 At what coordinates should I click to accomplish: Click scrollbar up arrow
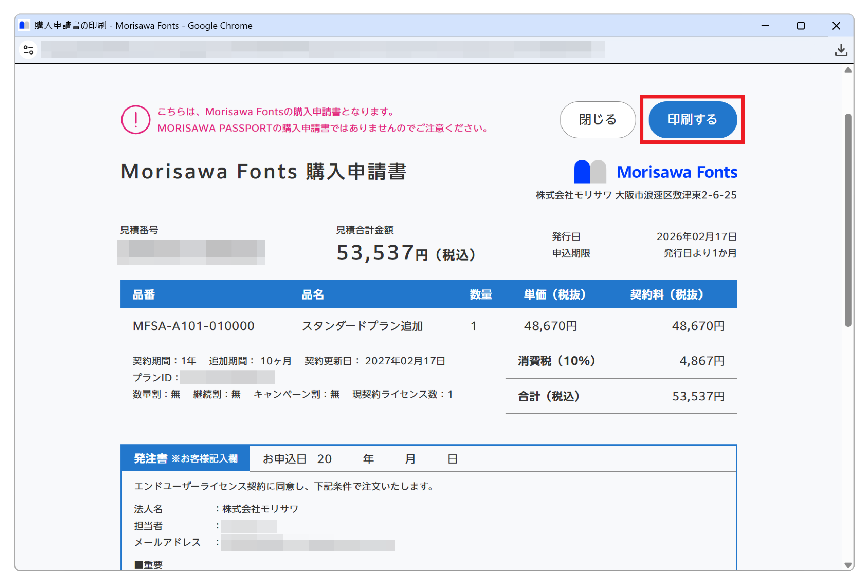point(848,70)
